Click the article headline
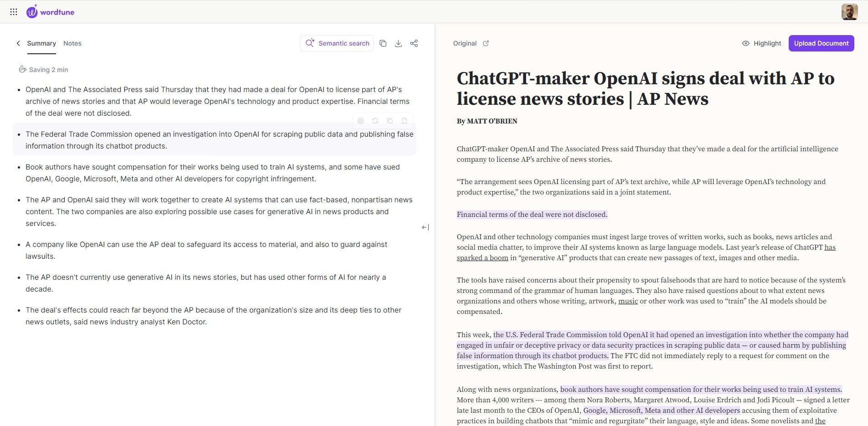This screenshot has height=426, width=868. (646, 88)
